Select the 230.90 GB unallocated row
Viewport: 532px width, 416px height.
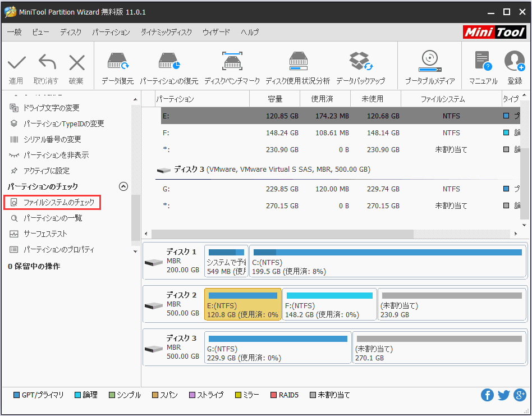pos(340,150)
